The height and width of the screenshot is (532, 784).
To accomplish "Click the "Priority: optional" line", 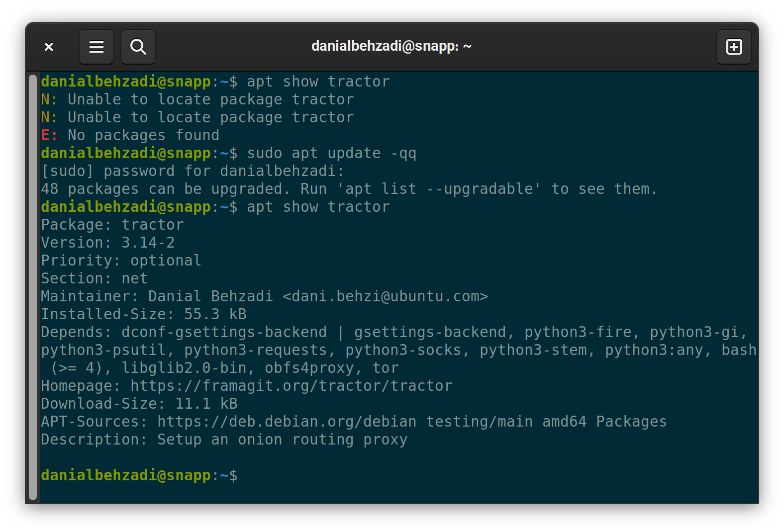I will click(121, 261).
